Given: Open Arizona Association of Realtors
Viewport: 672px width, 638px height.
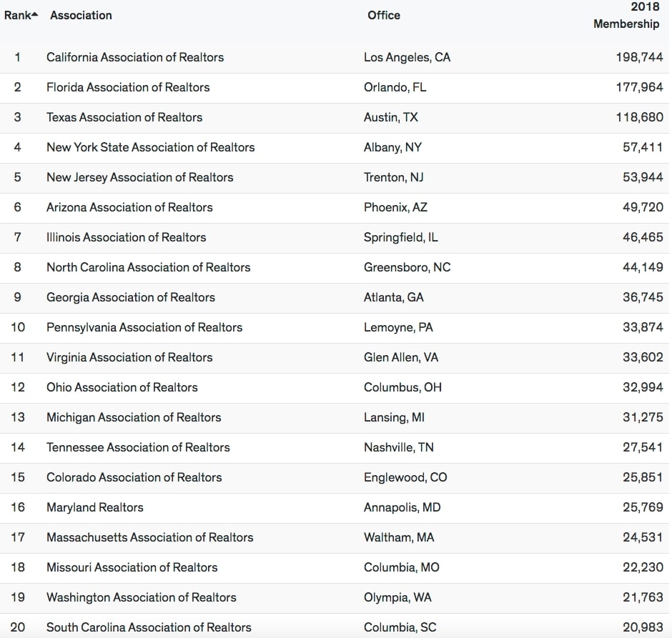Looking at the screenshot, I should [x=129, y=207].
